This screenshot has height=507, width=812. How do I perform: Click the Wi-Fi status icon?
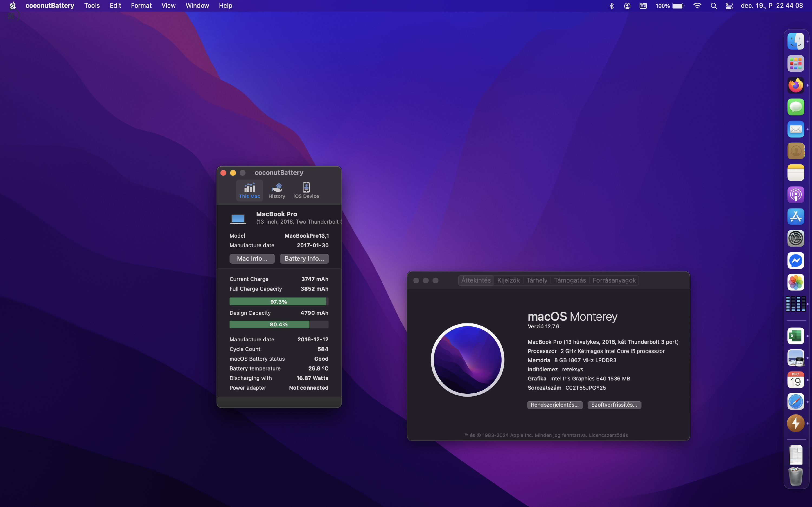tap(697, 6)
